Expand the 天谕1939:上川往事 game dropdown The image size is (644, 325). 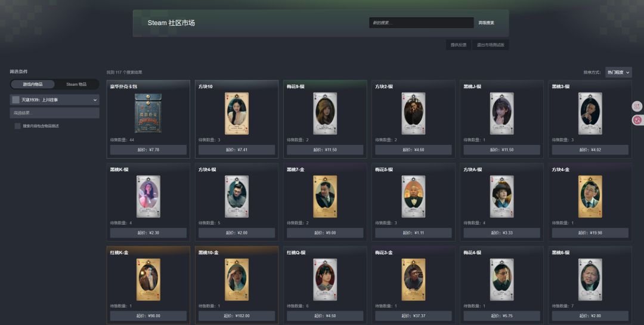pyautogui.click(x=55, y=100)
